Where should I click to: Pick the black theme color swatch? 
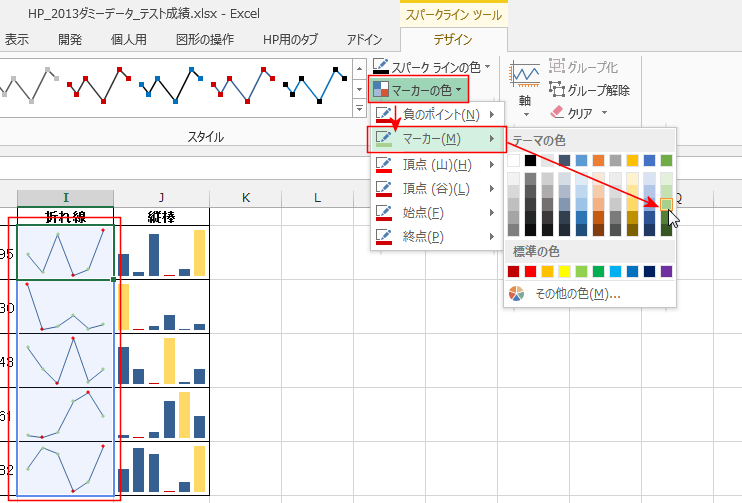tap(530, 160)
